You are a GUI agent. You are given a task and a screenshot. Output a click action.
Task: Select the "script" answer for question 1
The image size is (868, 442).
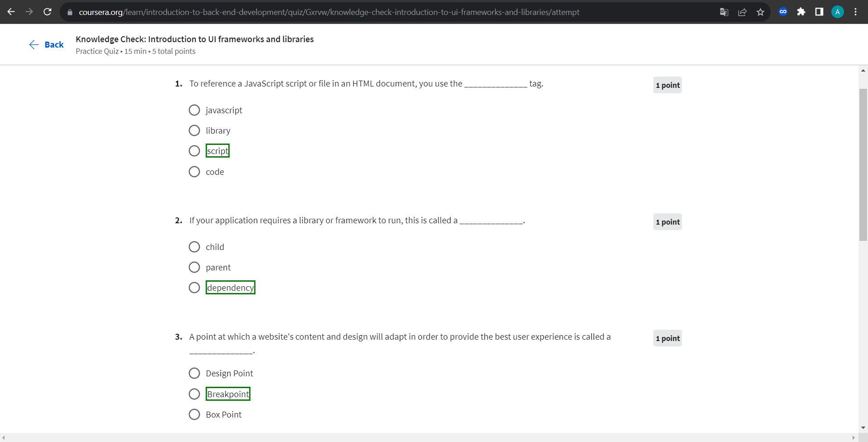coord(194,150)
